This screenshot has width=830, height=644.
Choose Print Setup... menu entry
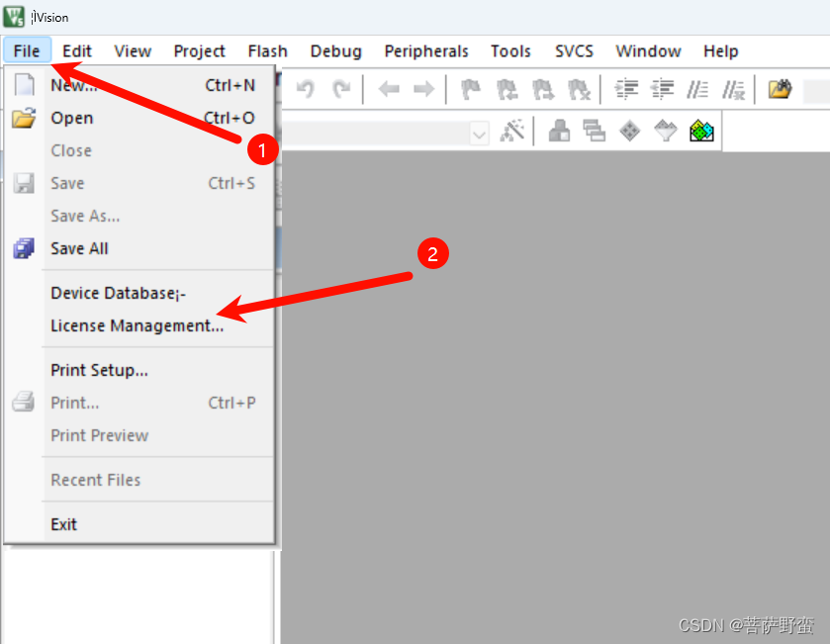(139, 370)
